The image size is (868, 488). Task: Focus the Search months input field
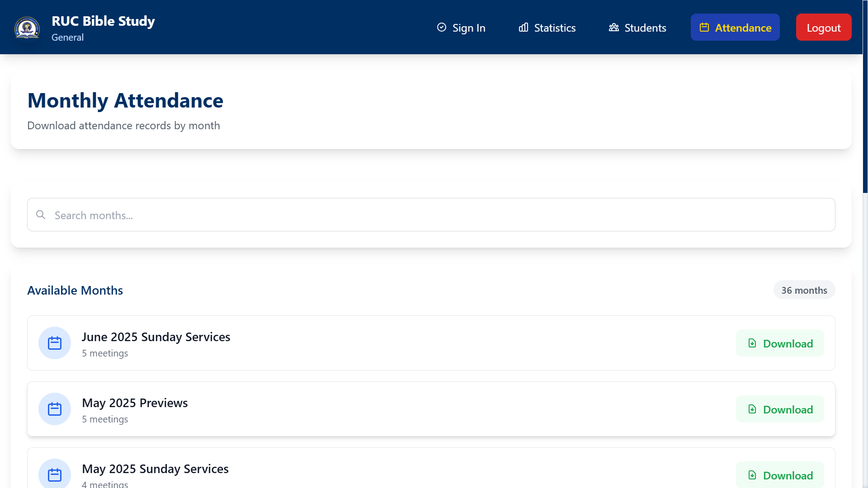point(431,215)
